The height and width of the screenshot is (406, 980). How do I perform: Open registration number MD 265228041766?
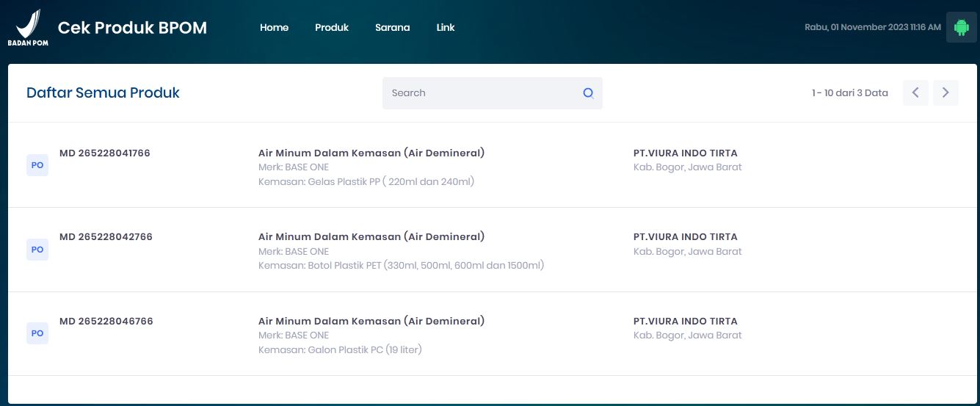coord(105,153)
